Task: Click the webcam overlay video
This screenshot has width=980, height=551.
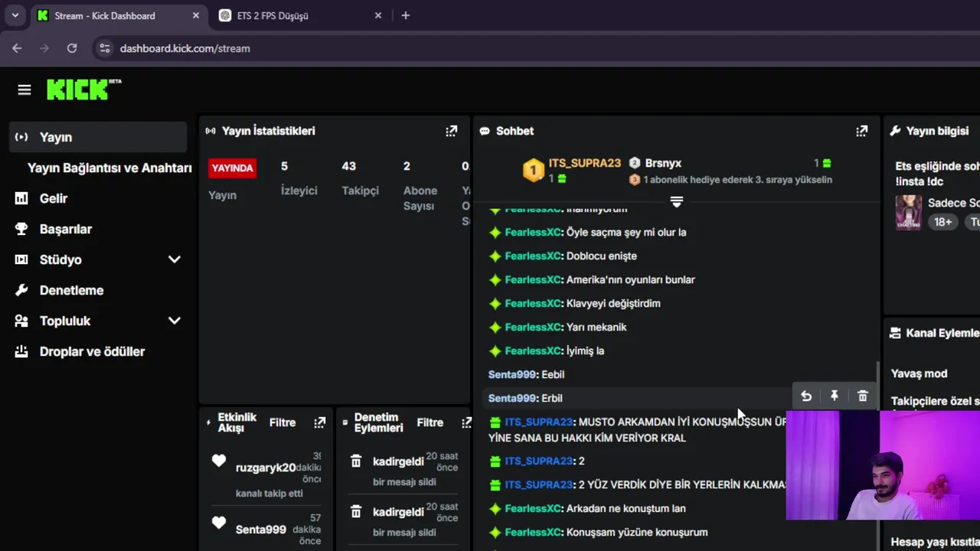Action: 883,465
